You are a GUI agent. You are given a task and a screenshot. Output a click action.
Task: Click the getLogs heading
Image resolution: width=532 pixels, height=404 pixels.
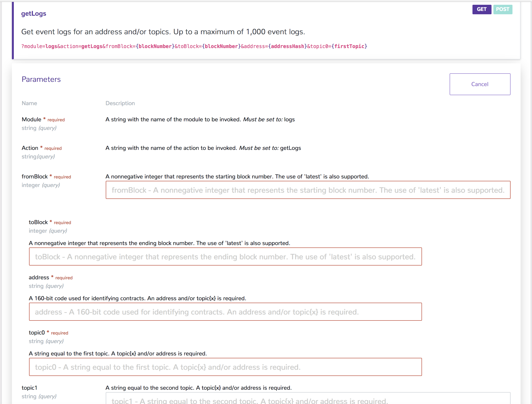coord(34,14)
